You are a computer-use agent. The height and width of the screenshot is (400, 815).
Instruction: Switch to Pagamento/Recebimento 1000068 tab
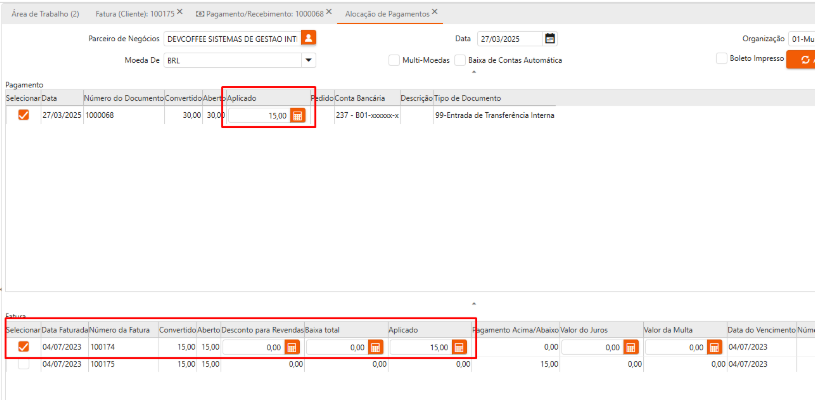(265, 14)
